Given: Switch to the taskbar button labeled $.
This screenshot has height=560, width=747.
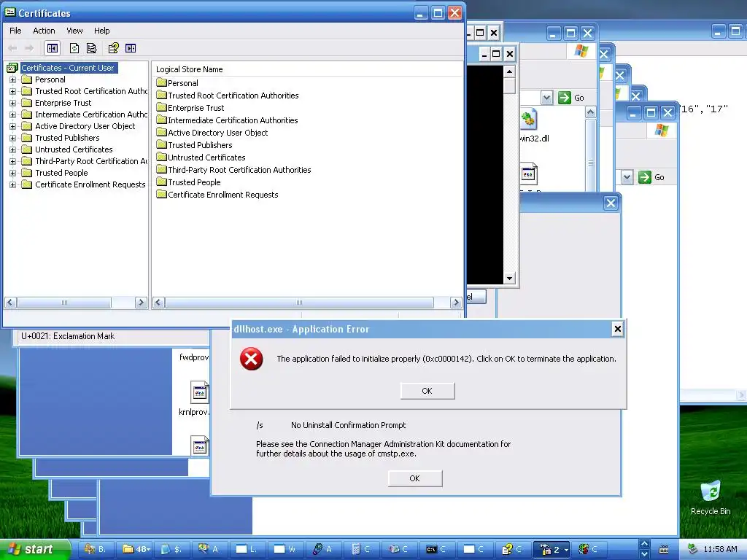Looking at the screenshot, I should pyautogui.click(x=172, y=549).
